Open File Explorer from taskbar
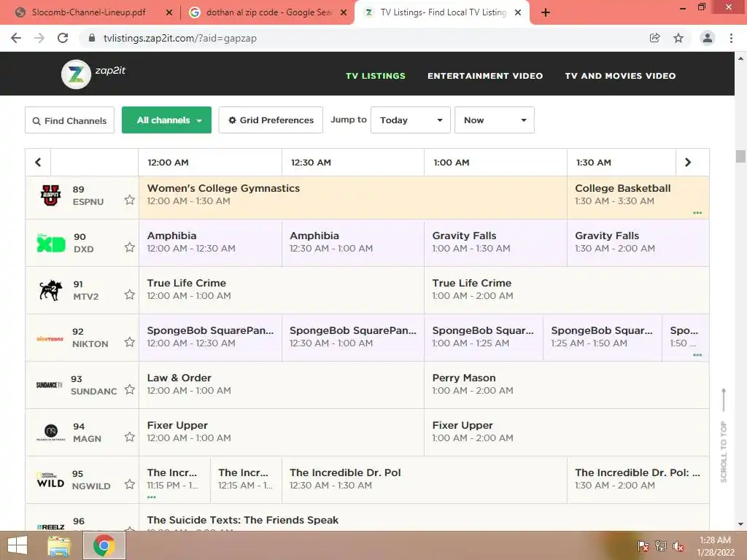Viewport: 747px width, 560px height. pyautogui.click(x=59, y=545)
